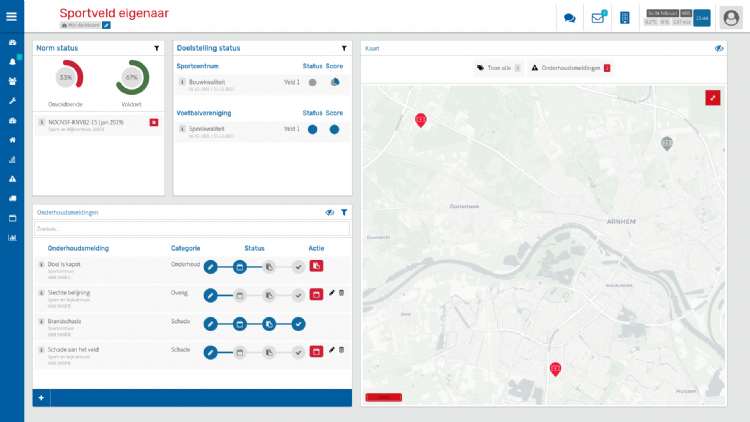Click the add button at panel bottom
Screen dimensions: 750x422
point(41,397)
